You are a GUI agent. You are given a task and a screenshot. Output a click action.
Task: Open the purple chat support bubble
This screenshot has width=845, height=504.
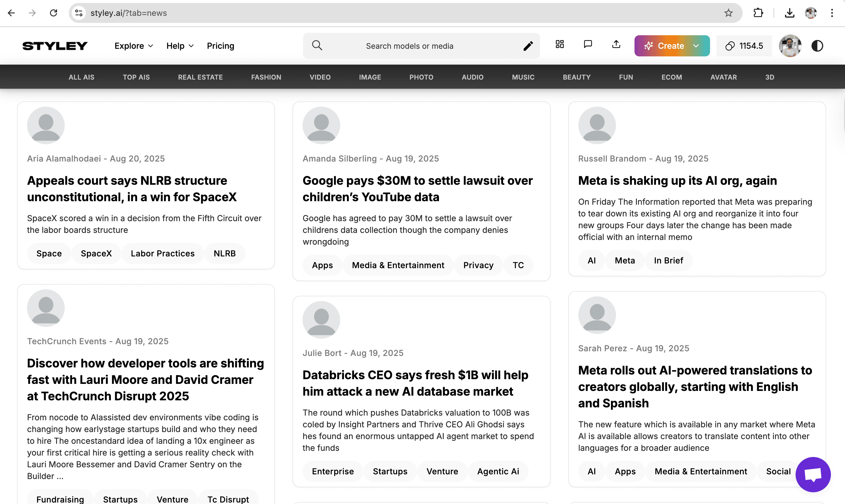coord(813,474)
